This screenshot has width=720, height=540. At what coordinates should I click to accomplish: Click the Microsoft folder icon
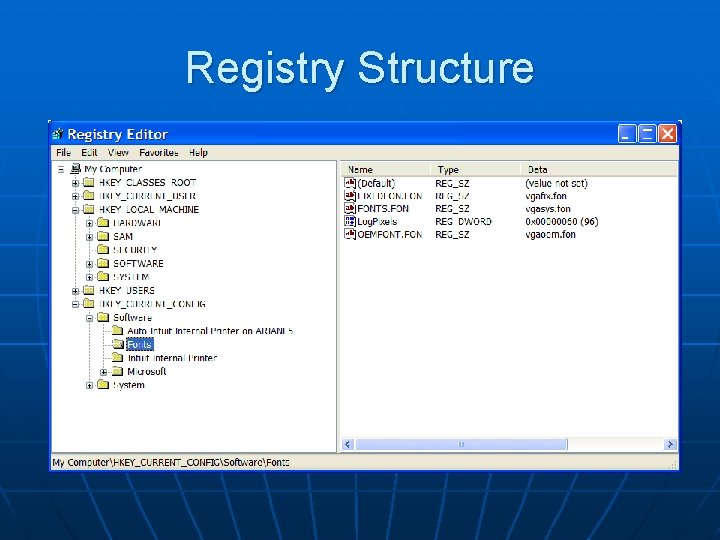coord(118,371)
